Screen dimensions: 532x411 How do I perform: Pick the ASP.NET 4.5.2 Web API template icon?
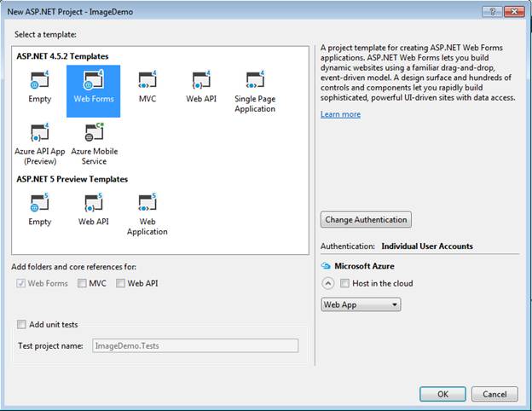201,80
